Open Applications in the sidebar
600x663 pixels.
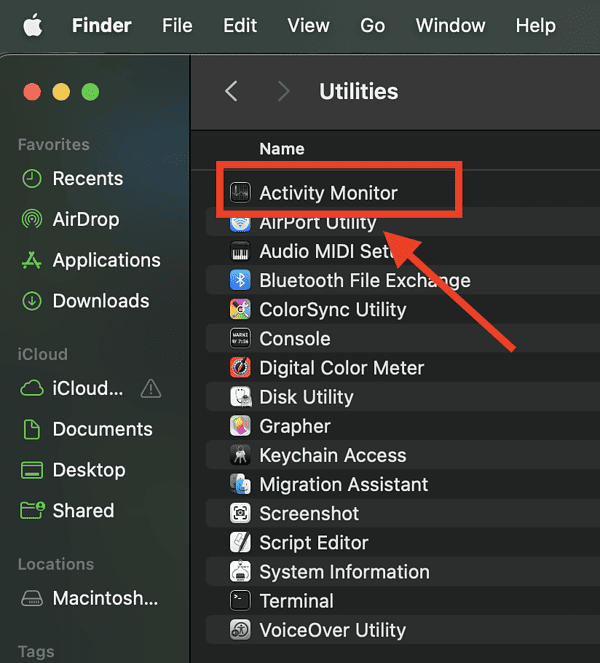coord(105,260)
